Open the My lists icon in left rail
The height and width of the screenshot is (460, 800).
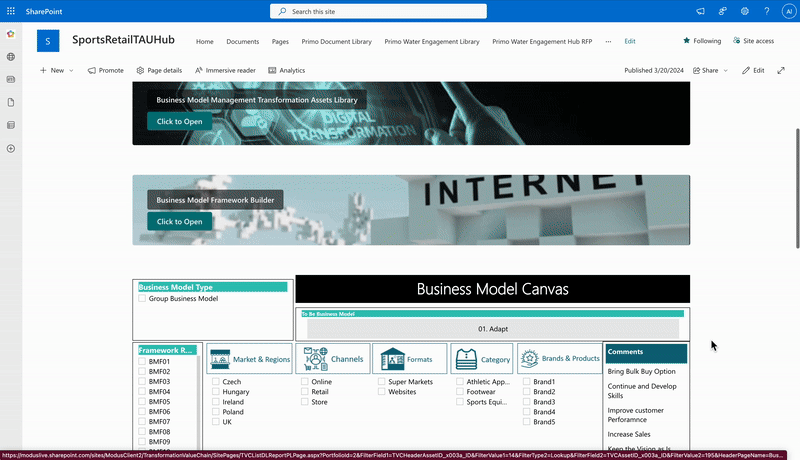[11, 125]
